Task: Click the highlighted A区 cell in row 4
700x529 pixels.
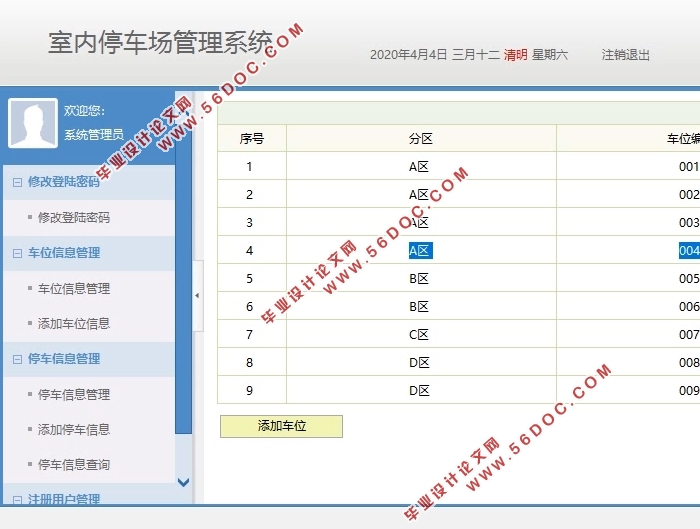Action: pos(421,250)
